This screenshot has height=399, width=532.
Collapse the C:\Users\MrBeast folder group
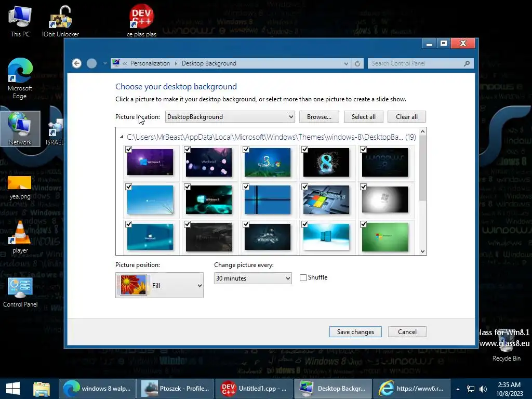tap(122, 137)
